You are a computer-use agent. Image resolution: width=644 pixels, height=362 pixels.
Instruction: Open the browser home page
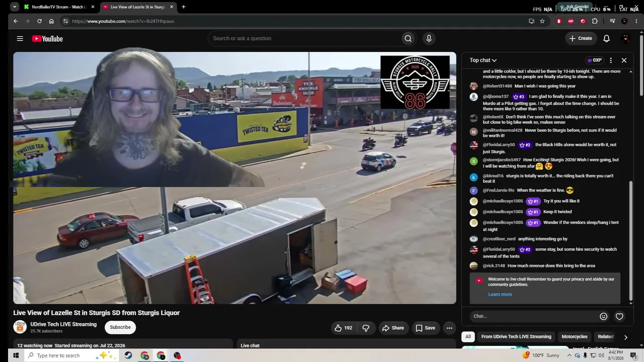(51, 21)
